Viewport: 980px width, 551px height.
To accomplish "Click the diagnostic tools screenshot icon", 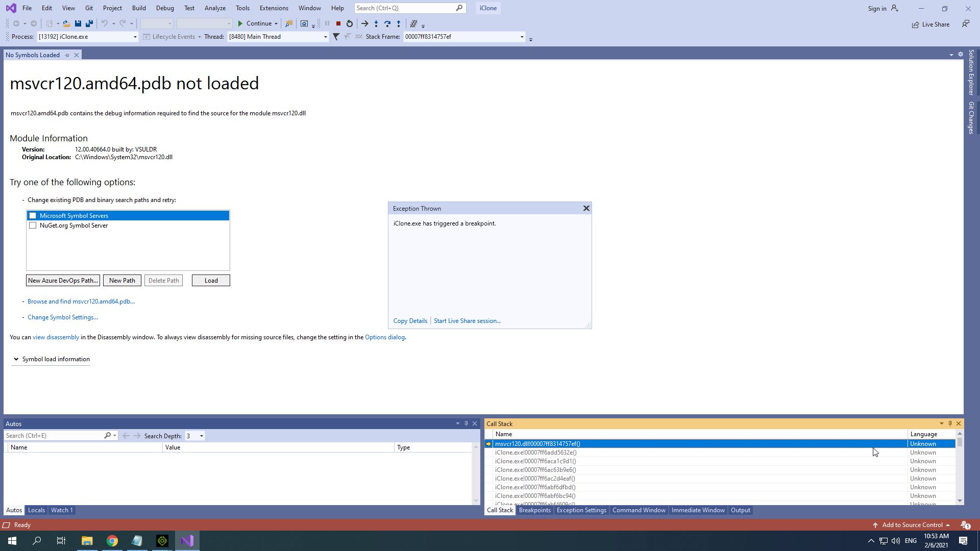I will 304,23.
